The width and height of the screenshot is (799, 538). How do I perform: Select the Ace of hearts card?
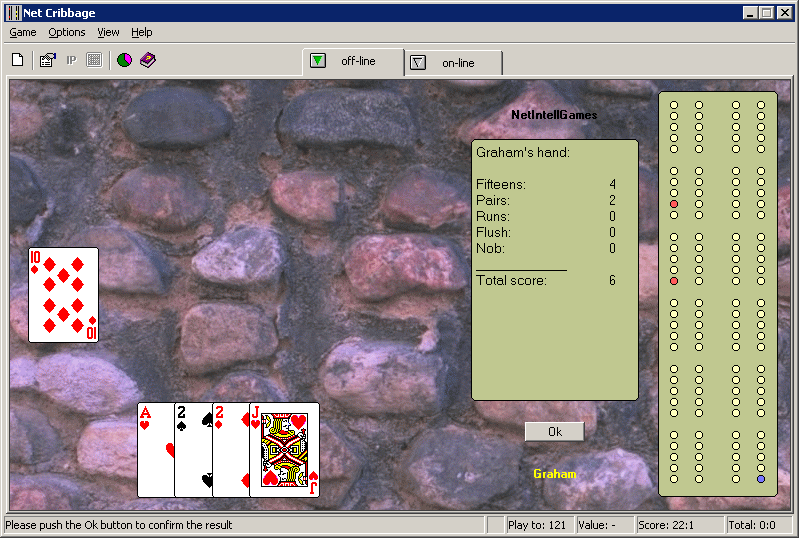click(x=156, y=450)
